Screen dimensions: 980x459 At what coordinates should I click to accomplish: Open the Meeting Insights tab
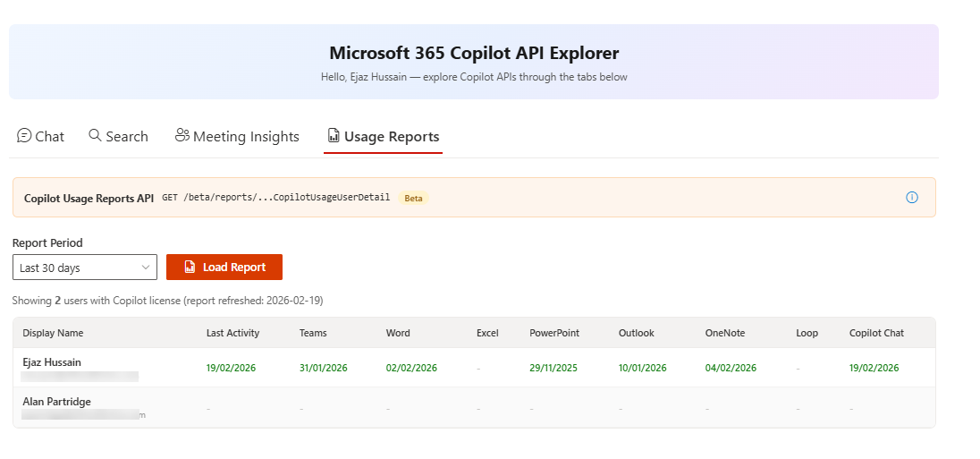point(237,136)
